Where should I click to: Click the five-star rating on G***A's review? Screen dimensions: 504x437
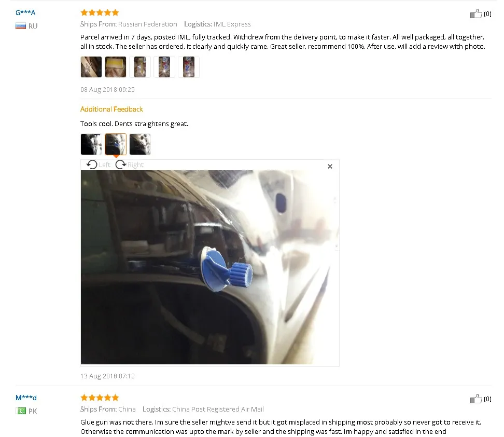tap(100, 12)
